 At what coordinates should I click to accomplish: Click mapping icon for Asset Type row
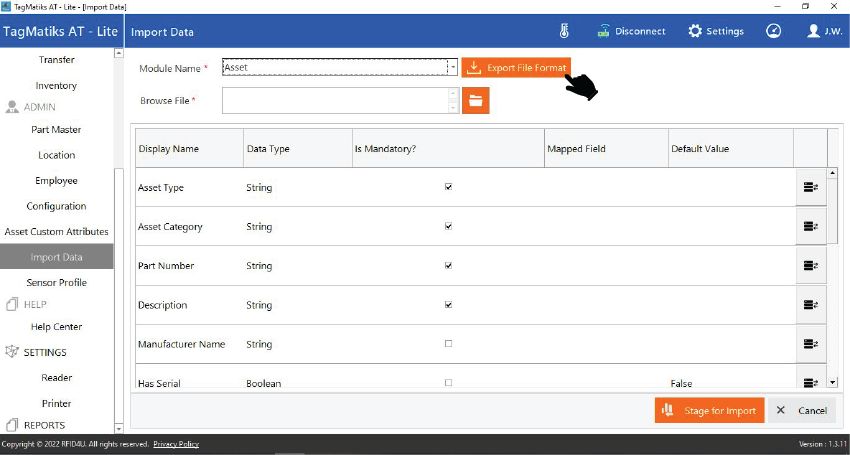(810, 187)
